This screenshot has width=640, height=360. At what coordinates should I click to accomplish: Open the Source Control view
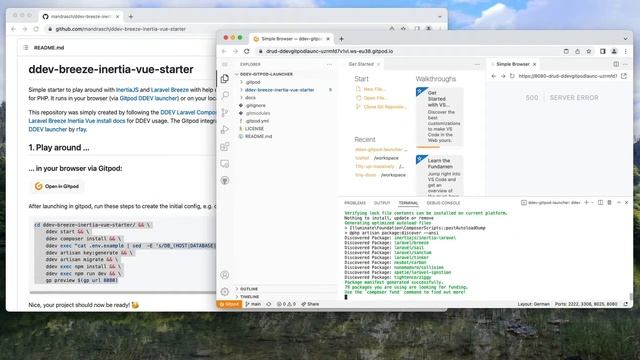pos(225,113)
